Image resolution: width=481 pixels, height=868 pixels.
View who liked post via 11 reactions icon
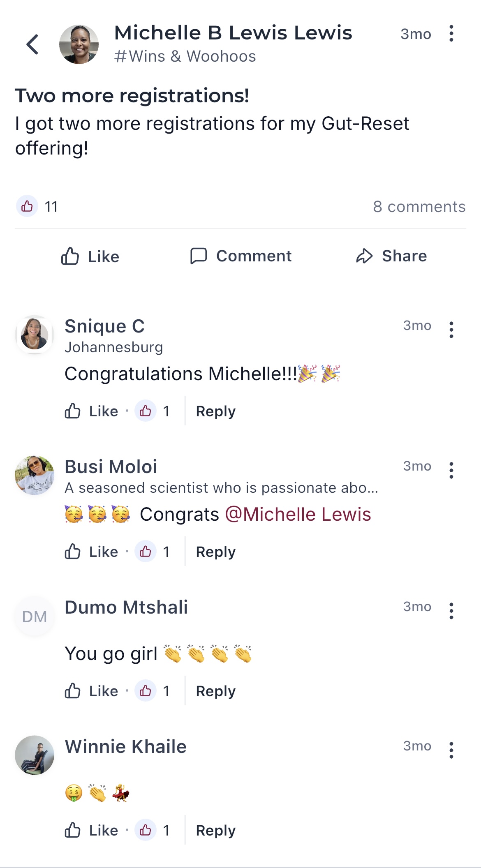(x=27, y=206)
